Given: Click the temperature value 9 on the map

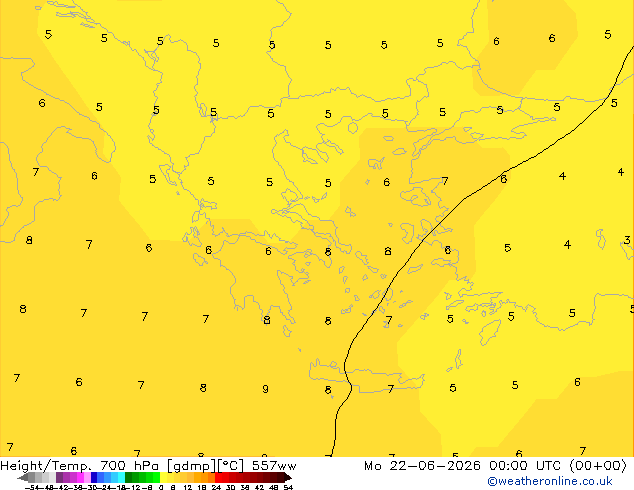Looking at the screenshot, I should coord(265,389).
